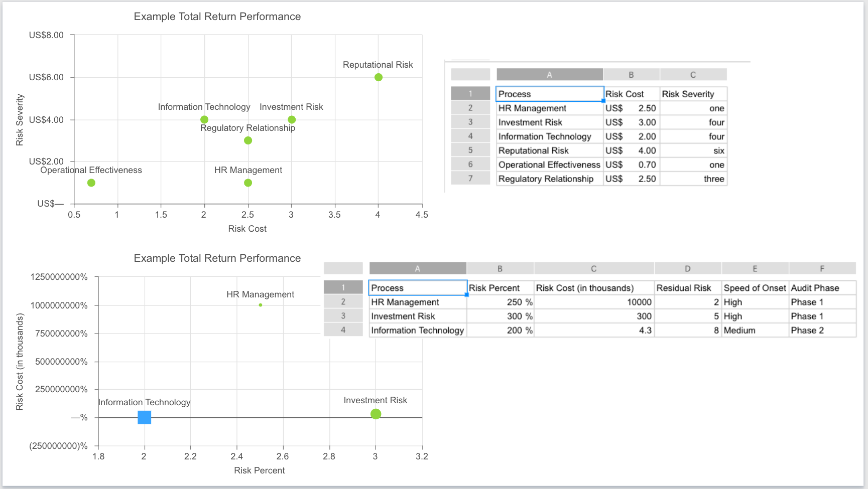Click the Reputational Risk data point
This screenshot has height=489, width=868.
[379, 77]
